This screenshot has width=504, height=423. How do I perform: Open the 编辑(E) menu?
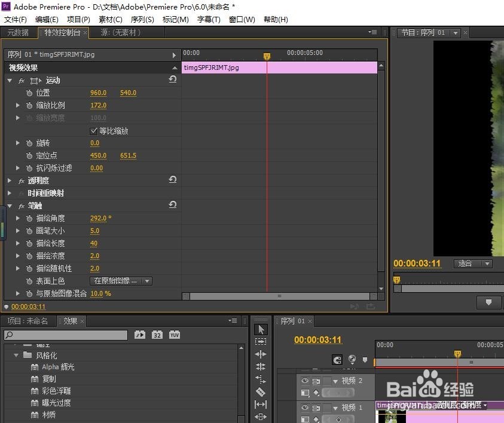47,20
